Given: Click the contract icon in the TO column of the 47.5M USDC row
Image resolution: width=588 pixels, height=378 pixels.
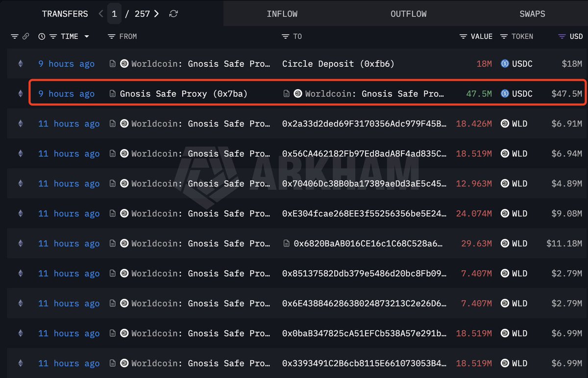Looking at the screenshot, I should tap(286, 94).
